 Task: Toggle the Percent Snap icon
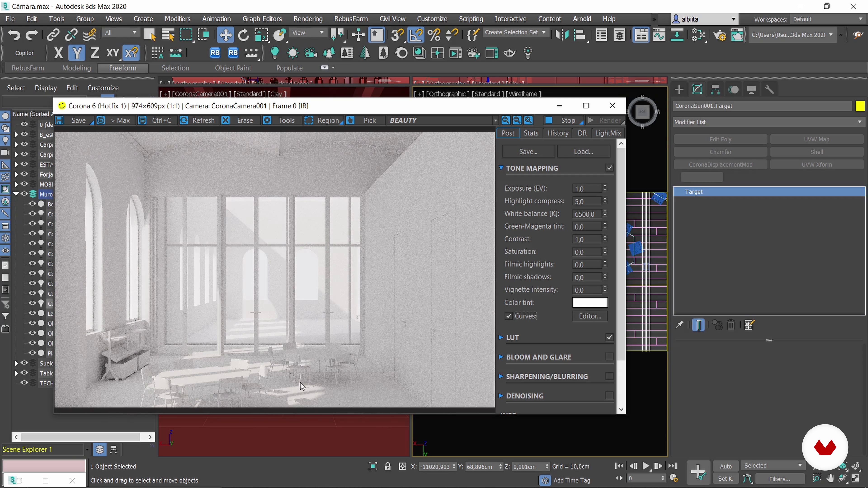(434, 35)
